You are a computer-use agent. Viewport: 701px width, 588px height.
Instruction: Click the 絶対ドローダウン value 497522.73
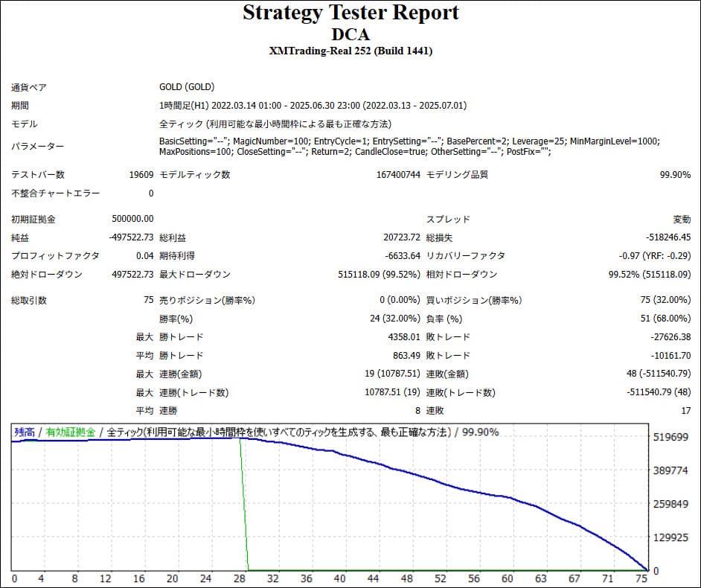[x=132, y=274]
